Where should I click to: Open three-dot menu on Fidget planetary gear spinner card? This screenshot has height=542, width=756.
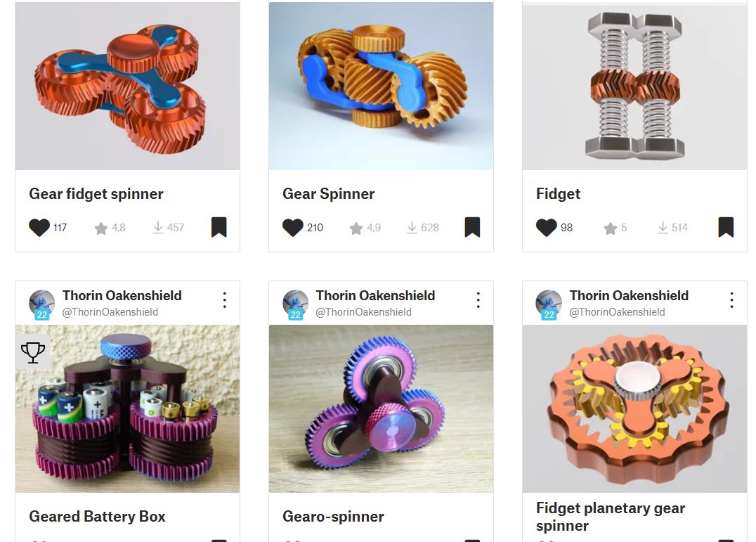732,300
